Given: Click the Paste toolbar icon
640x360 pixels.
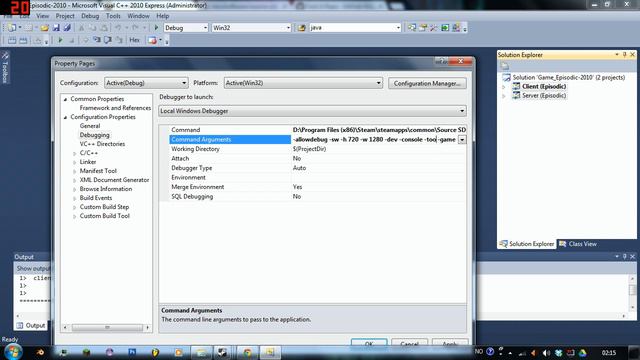Looking at the screenshot, I should pos(104,28).
